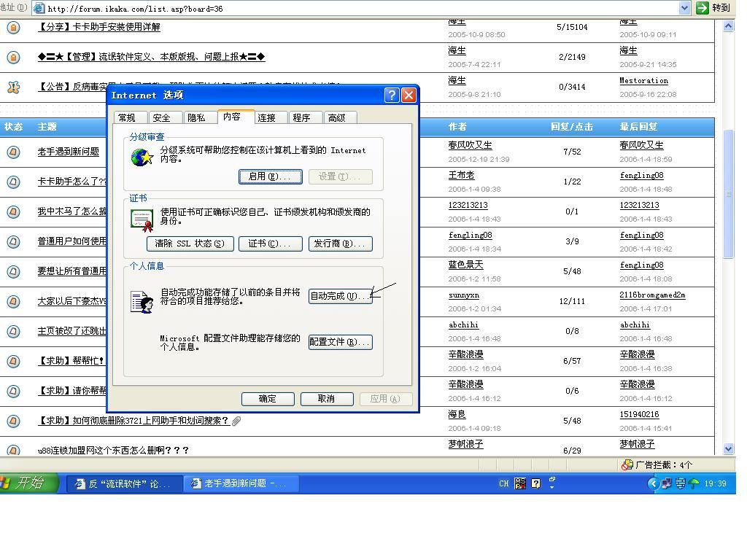Click the content advisor globe icon
The height and width of the screenshot is (560, 747).
[142, 157]
